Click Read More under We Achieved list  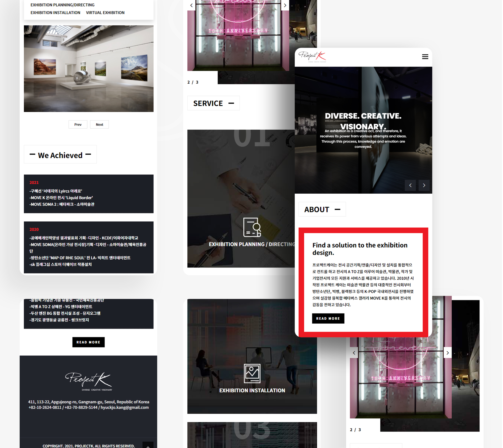point(88,342)
